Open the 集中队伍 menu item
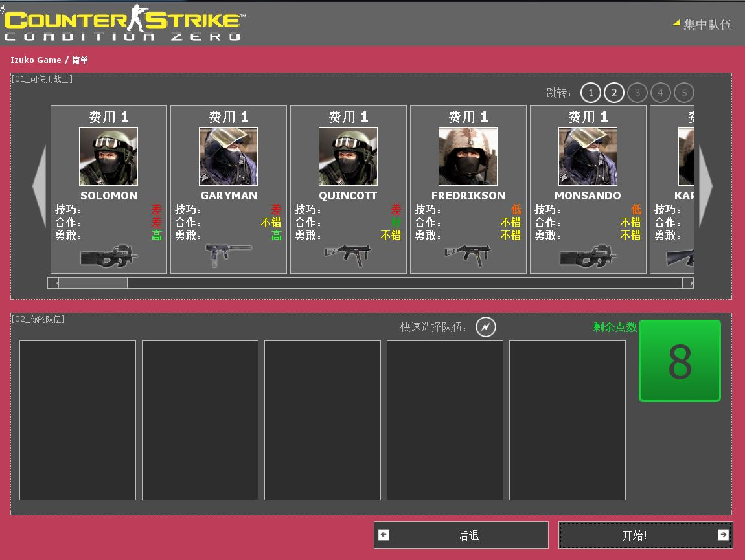Image resolution: width=745 pixels, height=560 pixels. (706, 24)
